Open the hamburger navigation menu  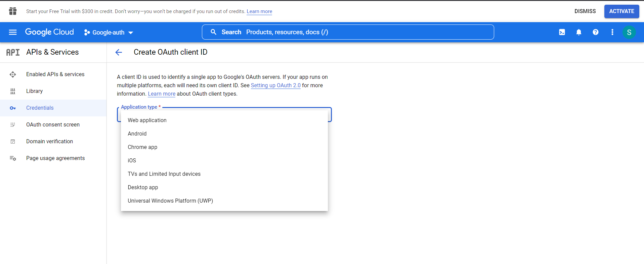point(13,32)
